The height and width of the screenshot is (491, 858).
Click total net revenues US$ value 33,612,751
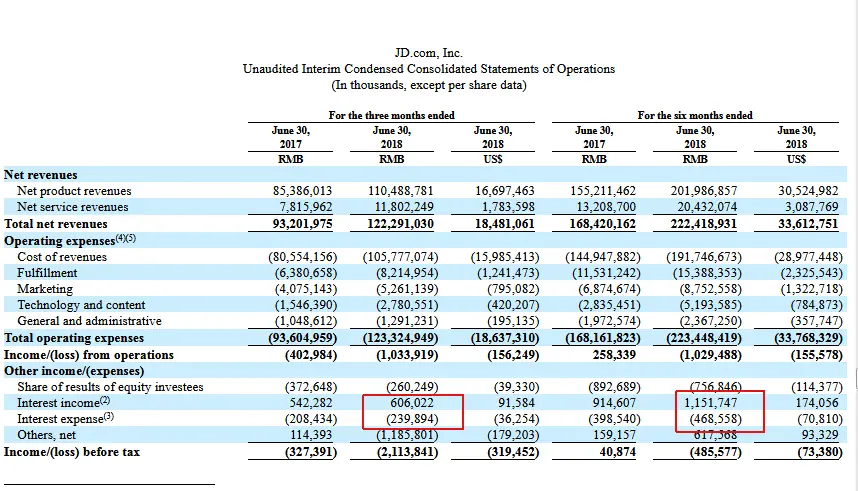[808, 224]
